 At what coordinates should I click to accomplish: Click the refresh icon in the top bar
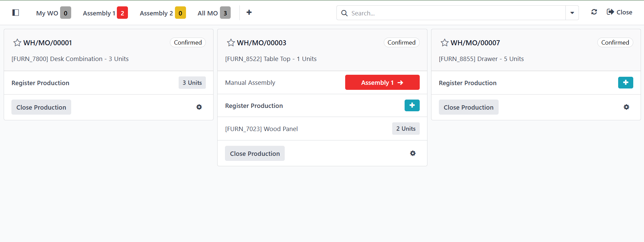tap(594, 12)
